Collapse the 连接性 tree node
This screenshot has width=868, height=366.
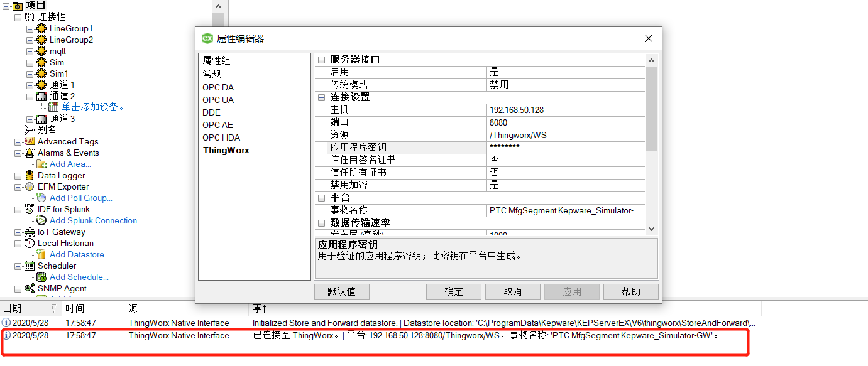coord(18,17)
